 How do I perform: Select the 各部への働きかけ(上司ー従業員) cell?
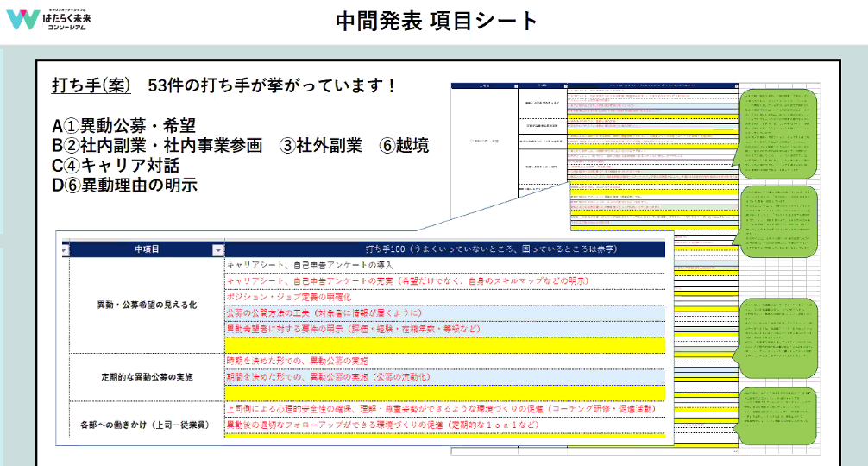(147, 425)
